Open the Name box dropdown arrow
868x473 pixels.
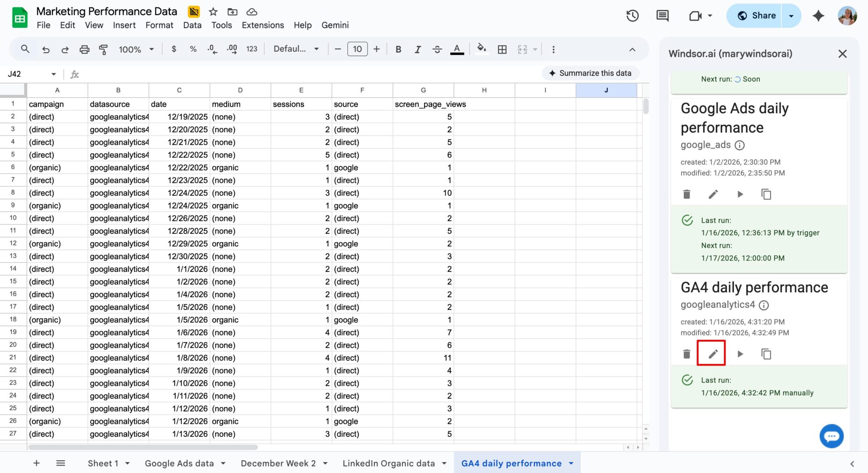(x=53, y=74)
